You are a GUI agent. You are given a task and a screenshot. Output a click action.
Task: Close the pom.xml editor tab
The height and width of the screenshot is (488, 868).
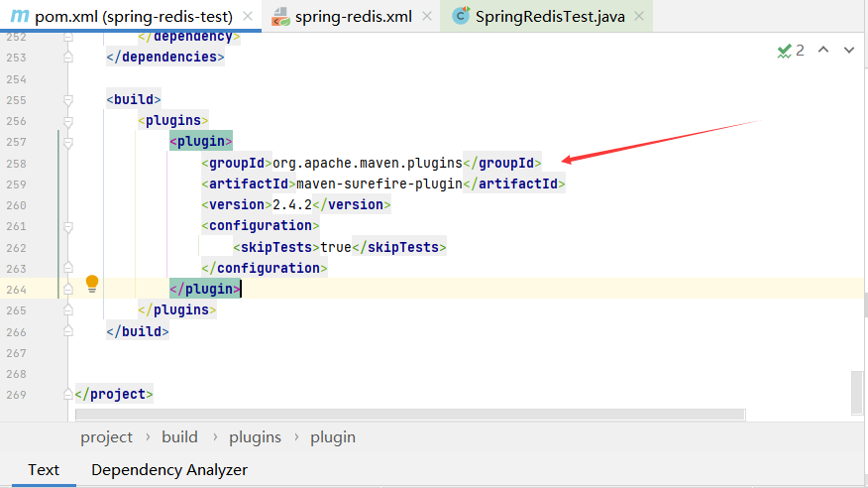[248, 17]
